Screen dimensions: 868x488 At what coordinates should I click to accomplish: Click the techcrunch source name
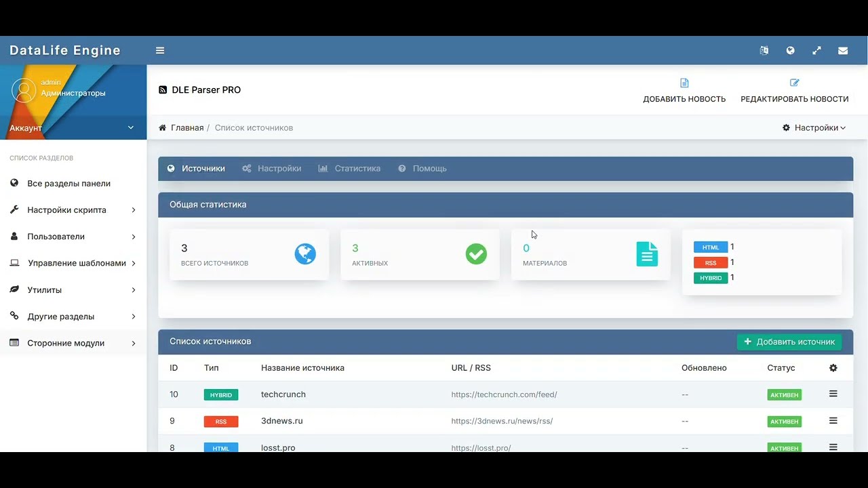coord(283,394)
